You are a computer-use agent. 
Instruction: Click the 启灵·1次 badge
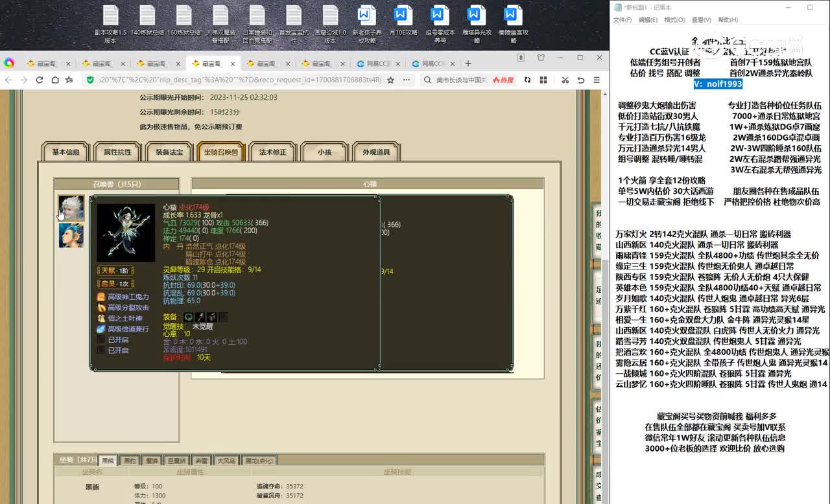115,284
